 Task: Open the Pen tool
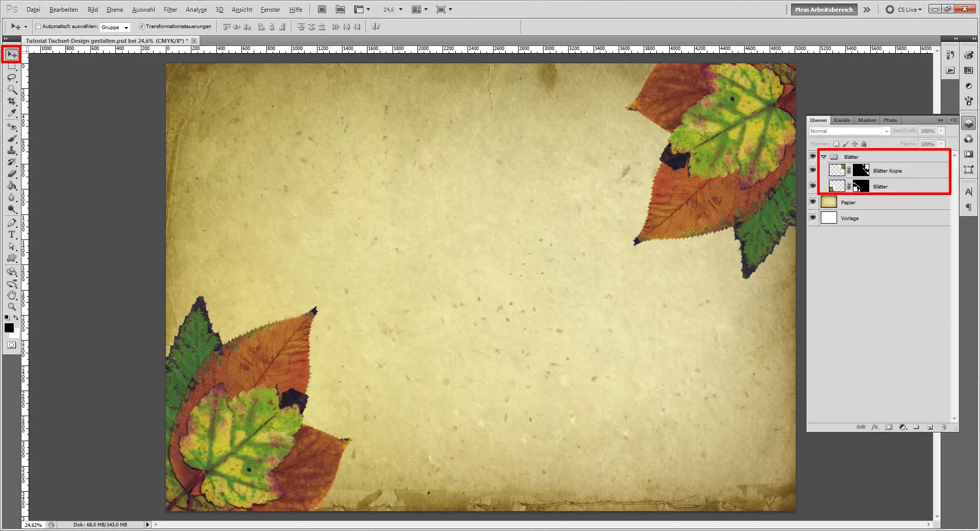(x=11, y=223)
